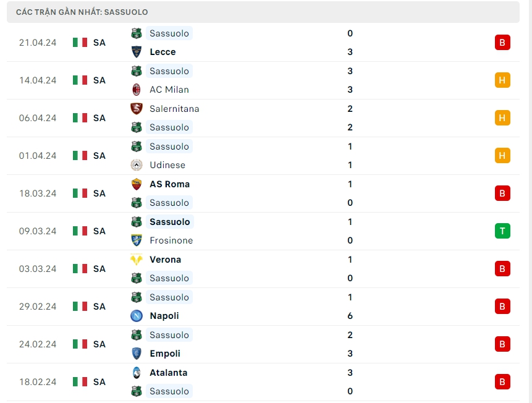Click the orange H badge for the AC Milan match
The width and height of the screenshot is (532, 403).
tap(502, 80)
